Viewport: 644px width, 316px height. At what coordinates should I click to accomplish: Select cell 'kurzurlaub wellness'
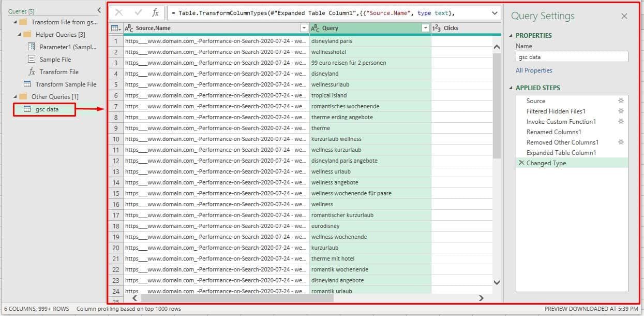tap(370, 139)
